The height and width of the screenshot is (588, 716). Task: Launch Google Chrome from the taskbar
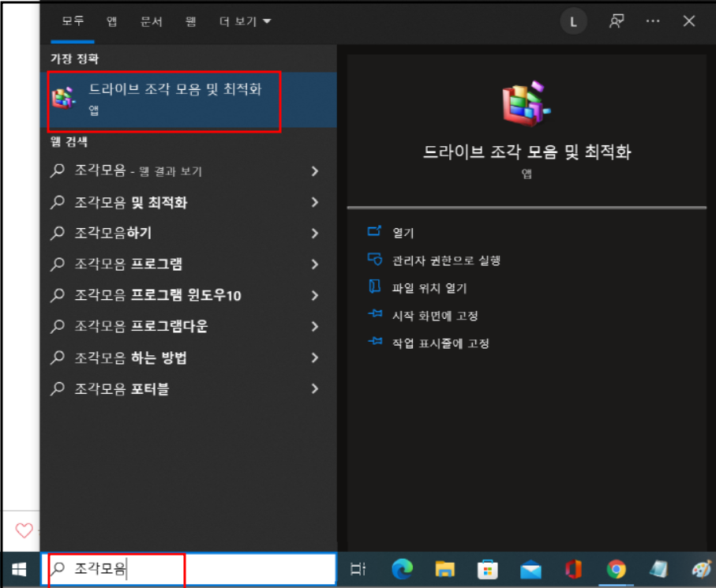[615, 568]
